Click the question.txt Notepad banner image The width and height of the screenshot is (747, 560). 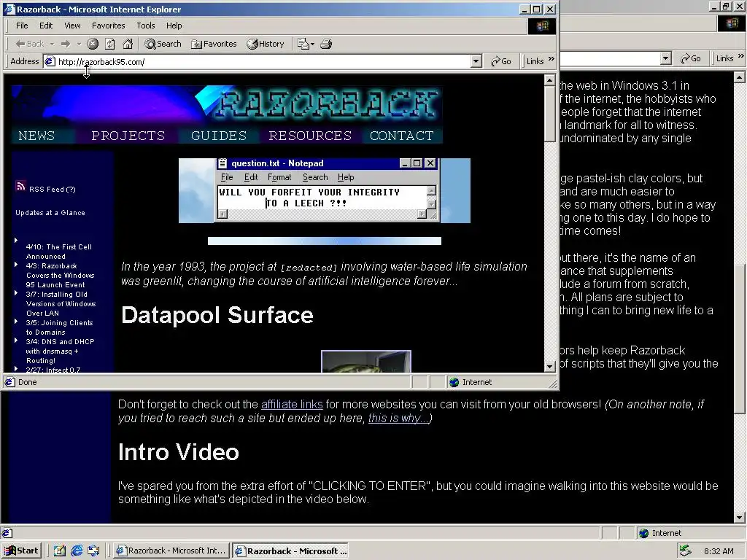[325, 190]
